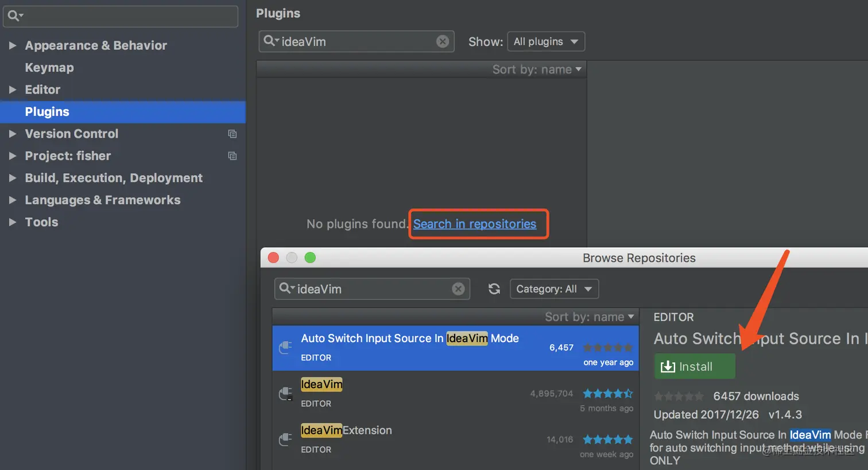Click the Settings sidebar search magnifier icon
Viewport: 868px width, 470px height.
[x=15, y=16]
